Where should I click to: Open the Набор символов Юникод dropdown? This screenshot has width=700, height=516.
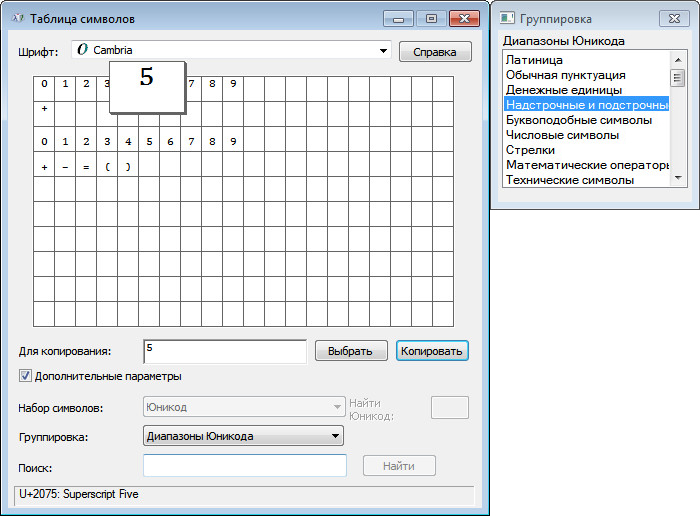244,407
